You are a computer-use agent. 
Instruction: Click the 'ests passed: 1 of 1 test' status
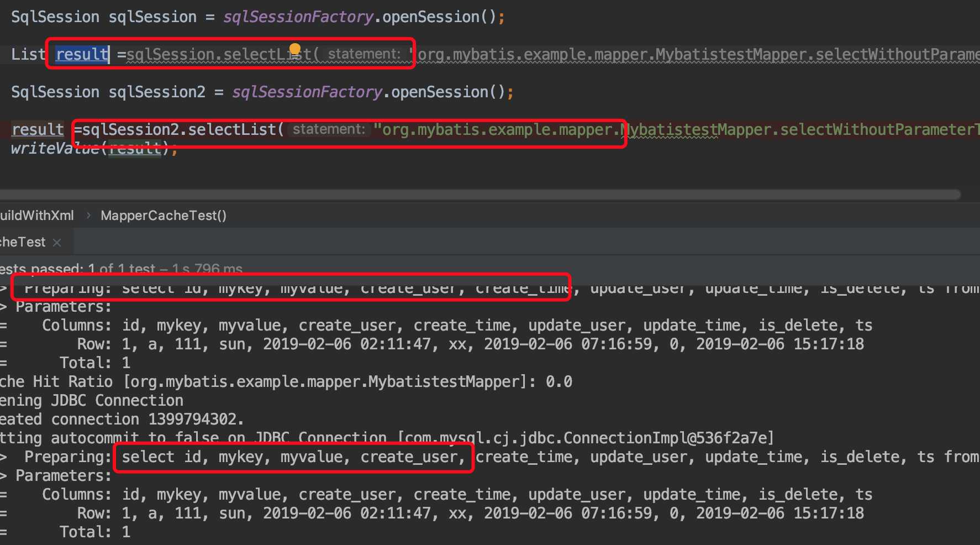point(77,269)
